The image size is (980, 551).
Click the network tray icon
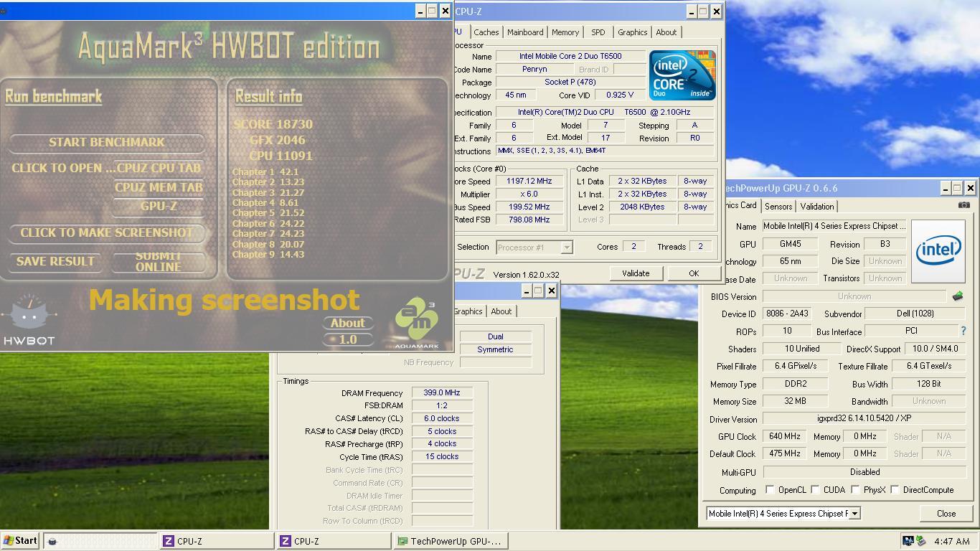click(908, 541)
